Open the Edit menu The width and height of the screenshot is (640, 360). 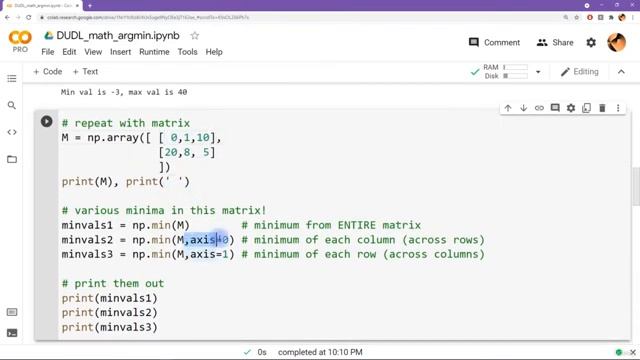[69, 52]
